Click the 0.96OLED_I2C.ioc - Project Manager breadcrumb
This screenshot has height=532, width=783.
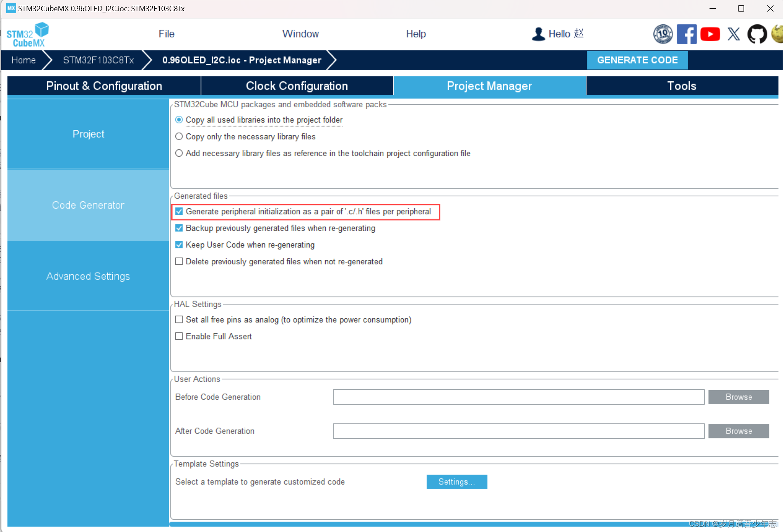(241, 60)
